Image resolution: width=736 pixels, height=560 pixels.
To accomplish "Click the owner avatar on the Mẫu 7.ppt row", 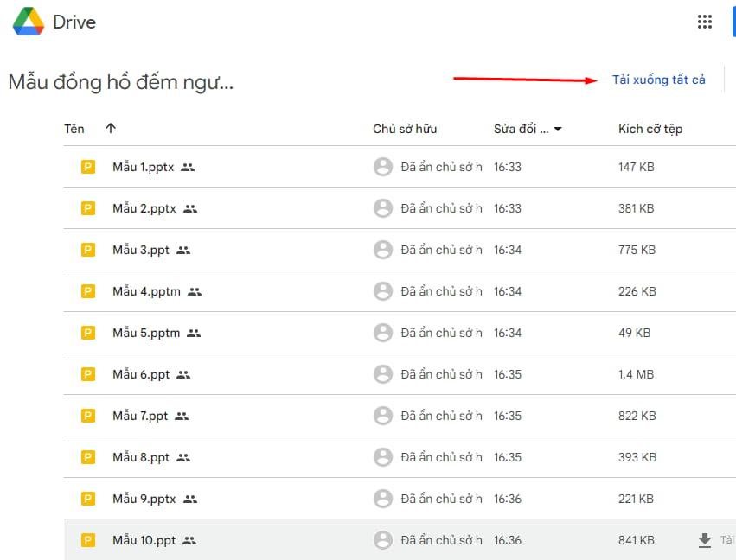I will [x=383, y=416].
